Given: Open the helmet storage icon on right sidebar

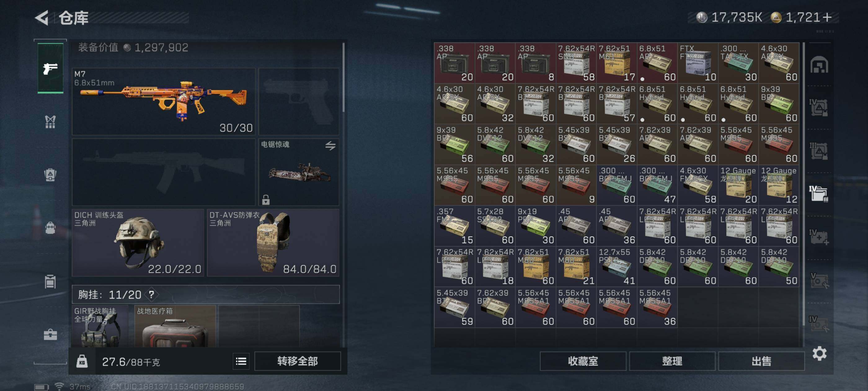Looking at the screenshot, I should 819,65.
